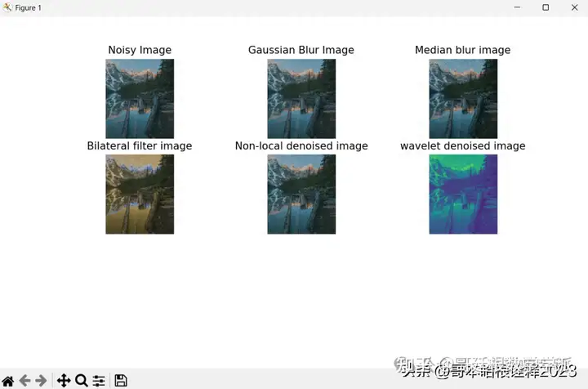Save the figure with disk icon
This screenshot has height=389, width=588.
point(121,381)
